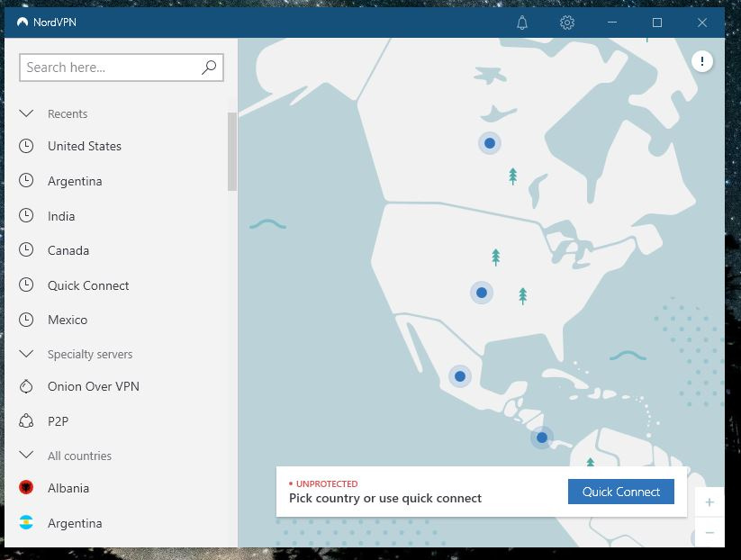Click clock icon beside Quick Connect
Image resolution: width=741 pixels, height=560 pixels.
(26, 285)
